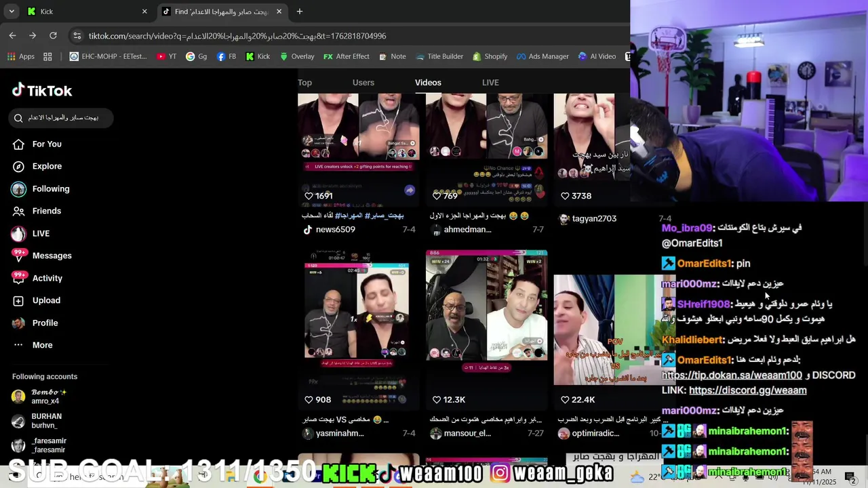Click discord.gg/weaam chat link
The width and height of the screenshot is (868, 488).
point(747,390)
